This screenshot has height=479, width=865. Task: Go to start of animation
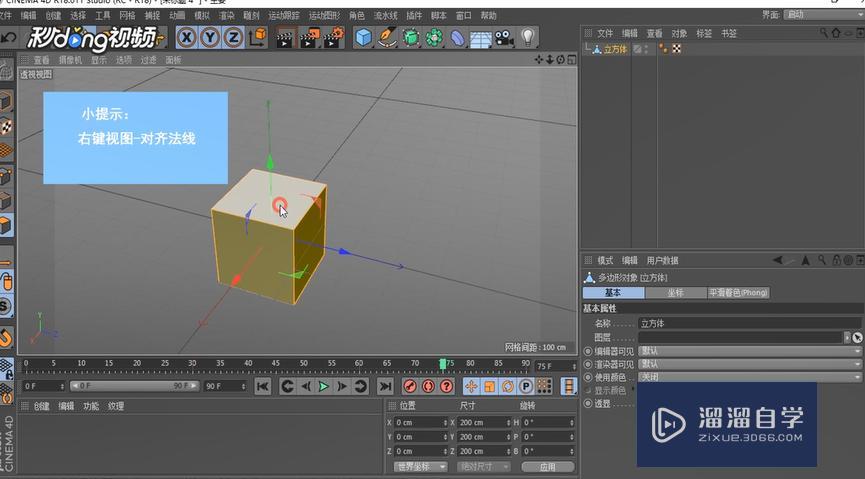click(263, 386)
